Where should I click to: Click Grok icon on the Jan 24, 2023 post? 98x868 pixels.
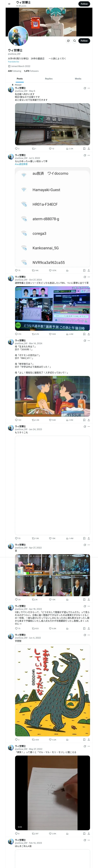pyautogui.click(x=85, y=427)
